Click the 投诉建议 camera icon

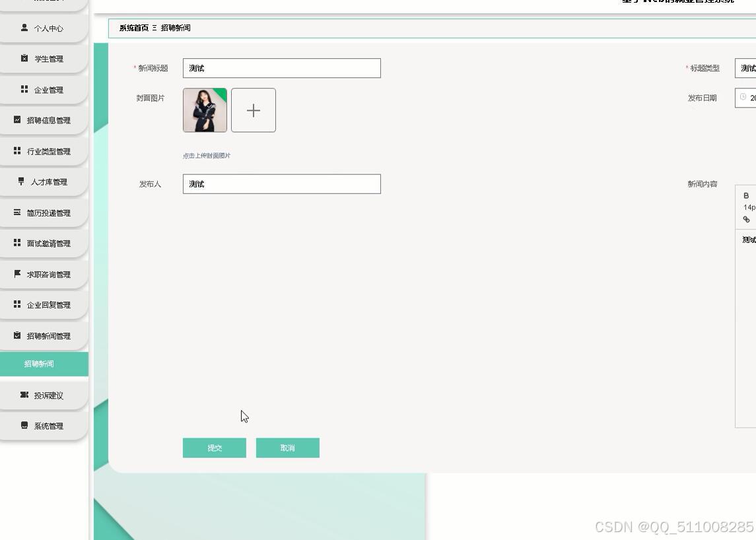tap(24, 395)
